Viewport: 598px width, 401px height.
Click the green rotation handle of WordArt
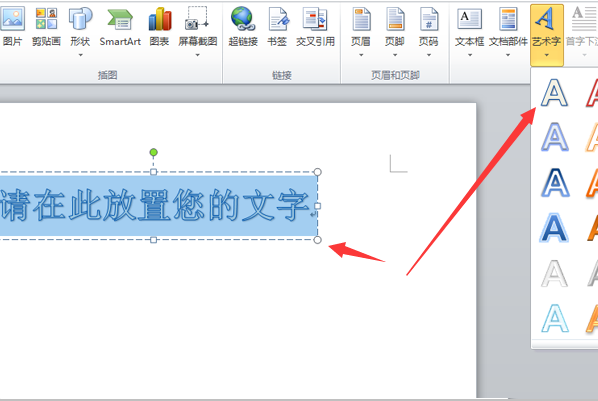[153, 153]
